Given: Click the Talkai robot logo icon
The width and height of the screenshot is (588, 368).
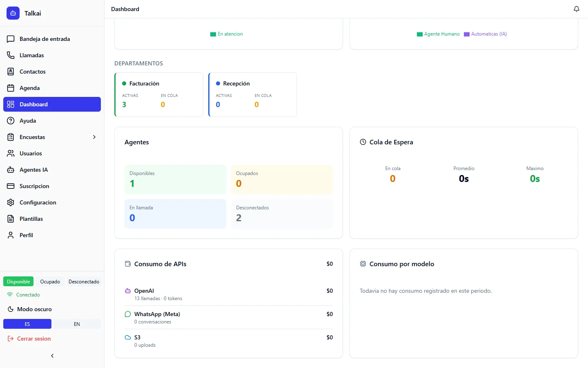Looking at the screenshot, I should coord(13,13).
